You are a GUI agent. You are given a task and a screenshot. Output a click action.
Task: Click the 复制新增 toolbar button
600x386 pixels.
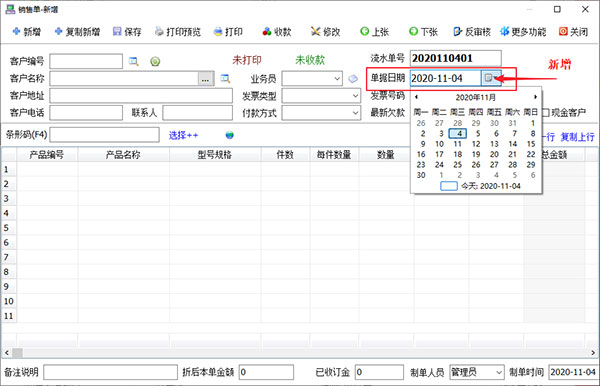coord(78,32)
